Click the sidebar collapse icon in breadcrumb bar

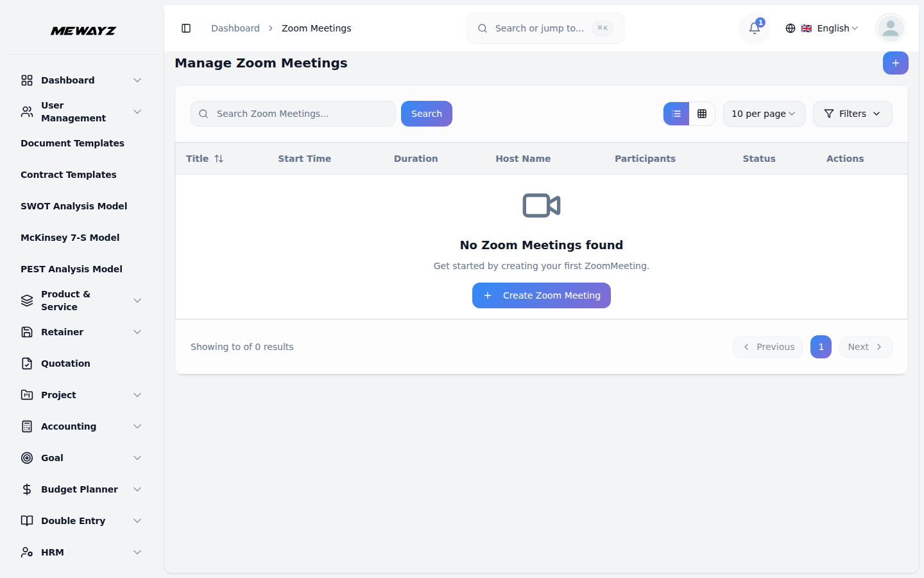[186, 28]
